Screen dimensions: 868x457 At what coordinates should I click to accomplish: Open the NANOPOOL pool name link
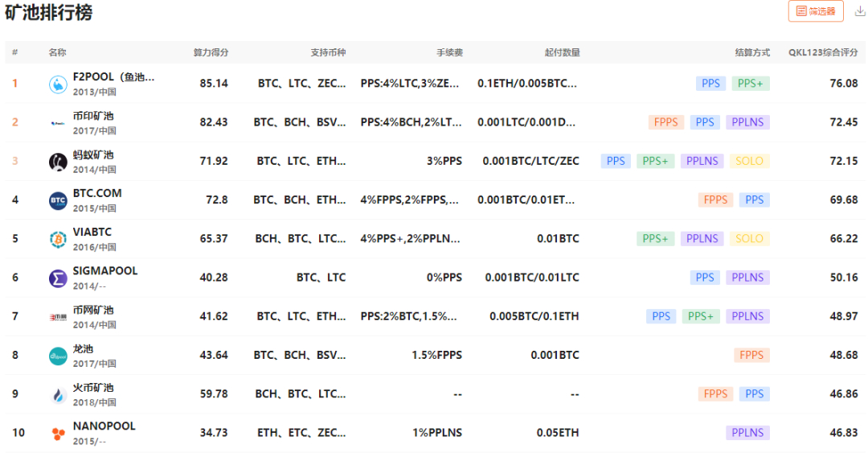[x=104, y=426]
